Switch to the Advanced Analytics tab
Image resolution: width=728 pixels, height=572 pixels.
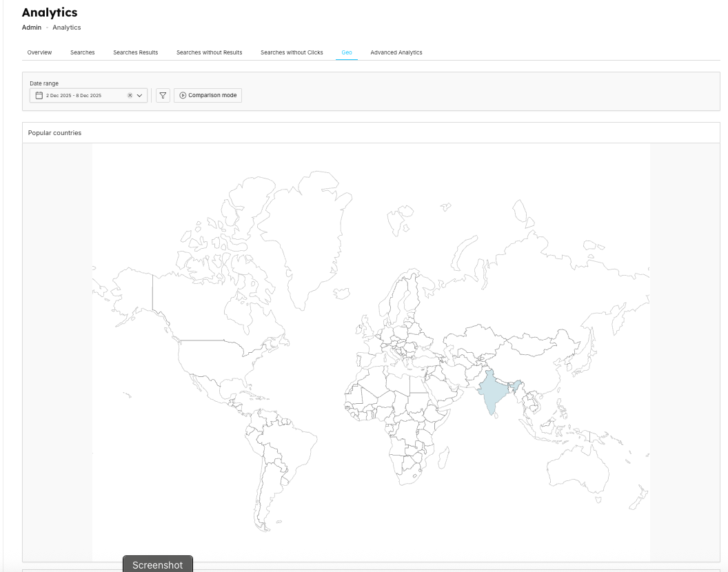point(396,52)
